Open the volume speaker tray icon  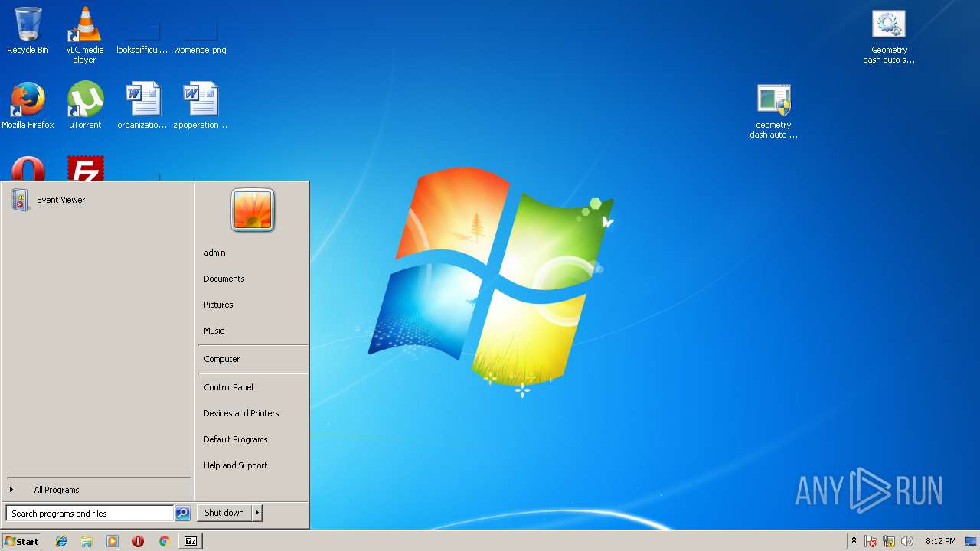907,541
